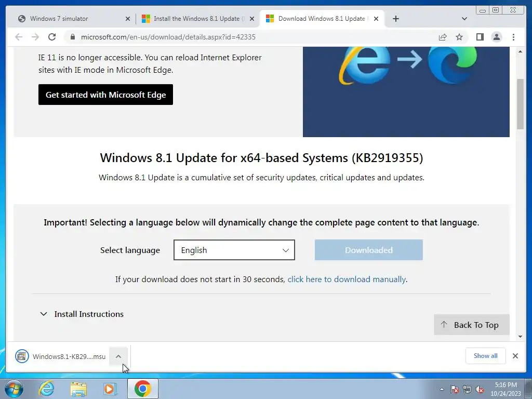Image resolution: width=532 pixels, height=399 pixels.
Task: Open Windows Explorer from taskbar
Action: point(78,389)
